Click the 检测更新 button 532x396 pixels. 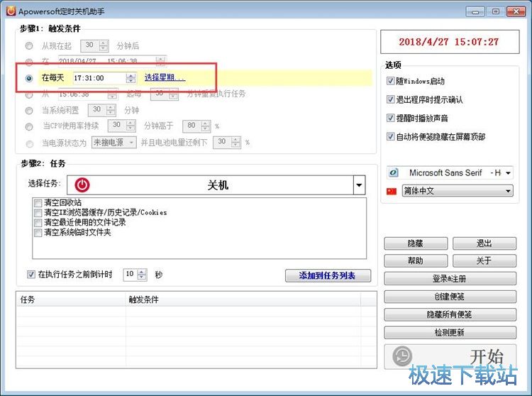(450, 333)
